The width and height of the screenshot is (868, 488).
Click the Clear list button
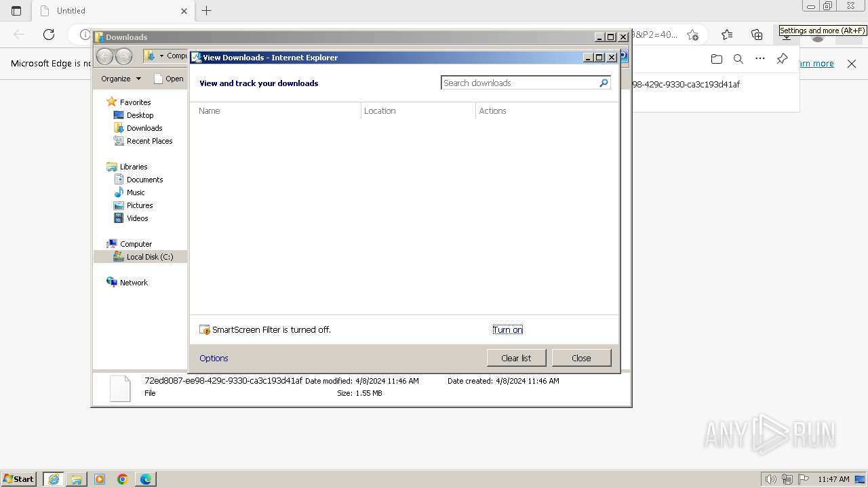click(x=516, y=358)
